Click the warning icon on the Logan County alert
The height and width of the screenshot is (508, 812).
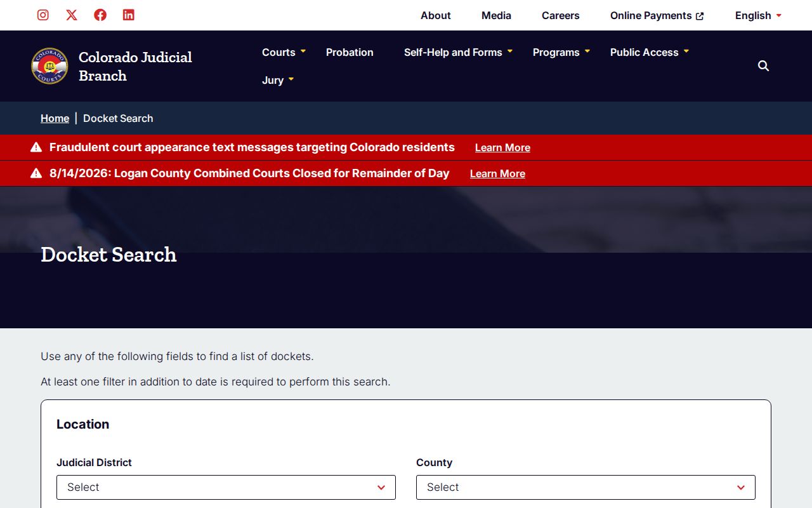coord(36,173)
